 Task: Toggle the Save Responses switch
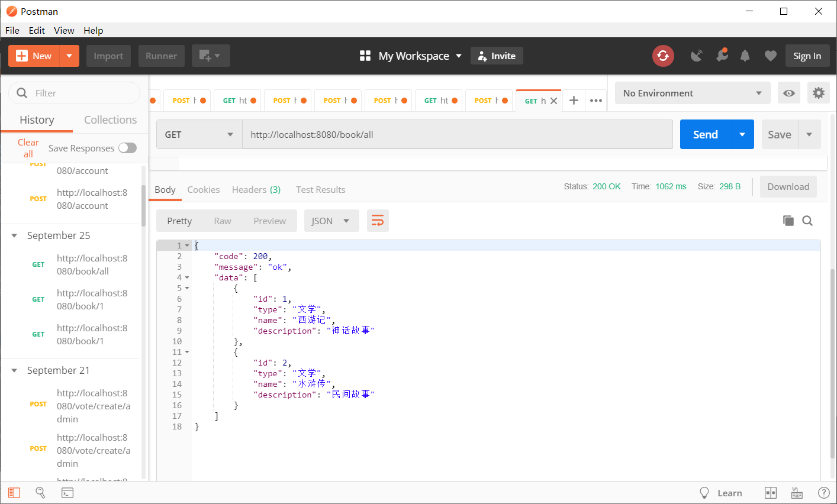127,148
